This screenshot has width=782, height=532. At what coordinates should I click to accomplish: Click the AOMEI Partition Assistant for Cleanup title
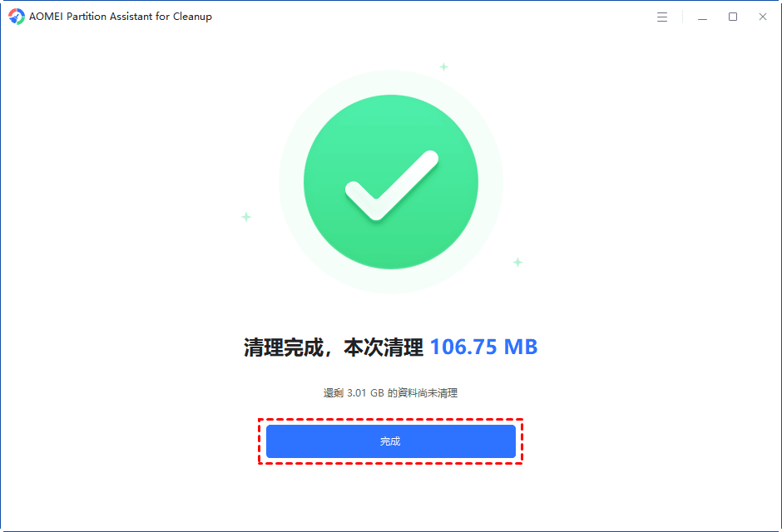[x=120, y=17]
